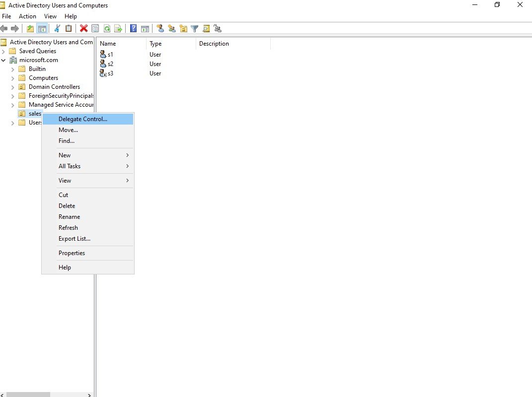Click the tree pane horizontal scrollbar thumb
This screenshot has height=397, width=532.
(x=28, y=395)
